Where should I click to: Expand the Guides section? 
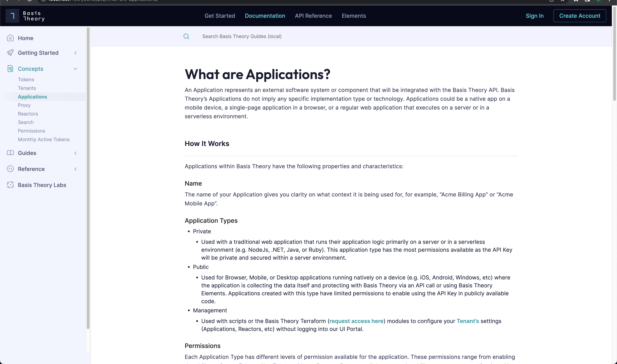[75, 153]
